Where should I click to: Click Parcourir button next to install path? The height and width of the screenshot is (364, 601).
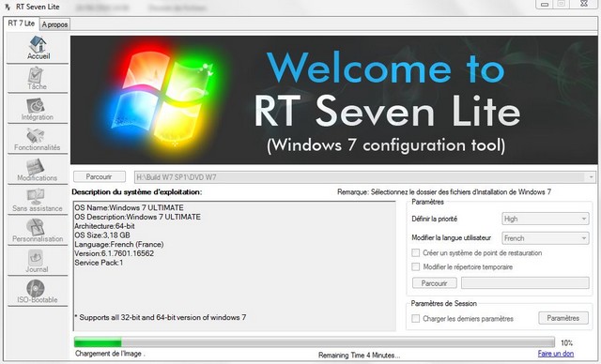(100, 176)
